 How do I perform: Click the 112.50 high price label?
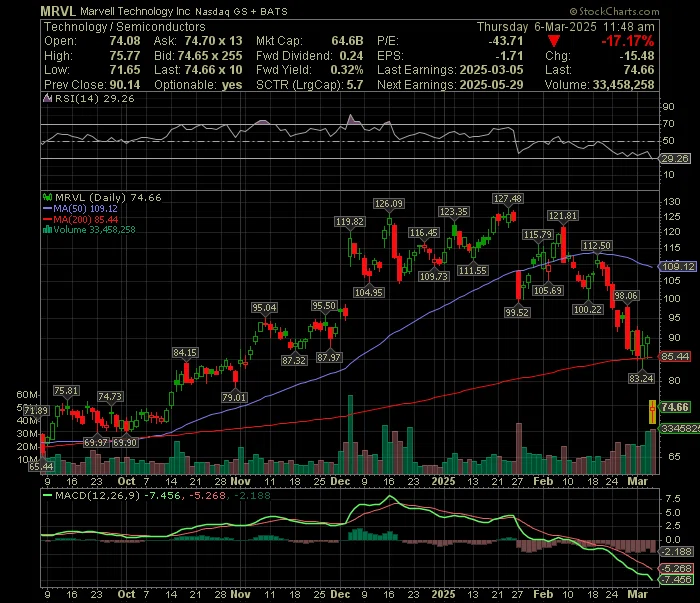596,245
